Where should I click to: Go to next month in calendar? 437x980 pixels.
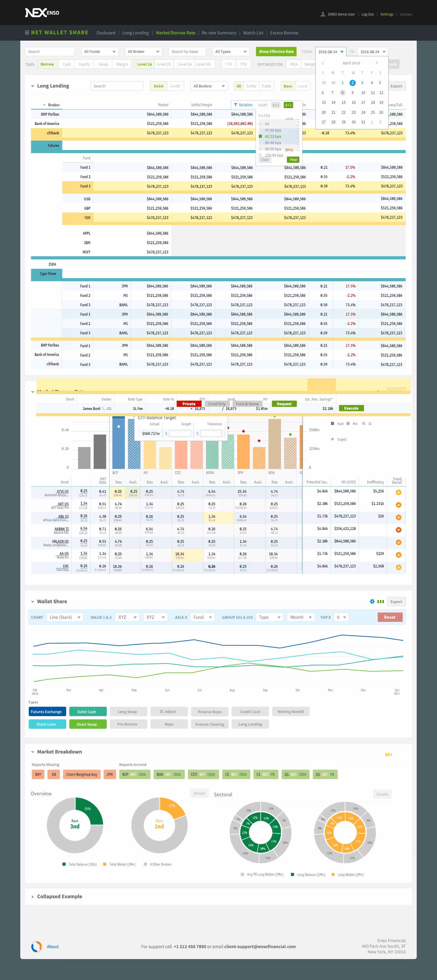[376, 63]
